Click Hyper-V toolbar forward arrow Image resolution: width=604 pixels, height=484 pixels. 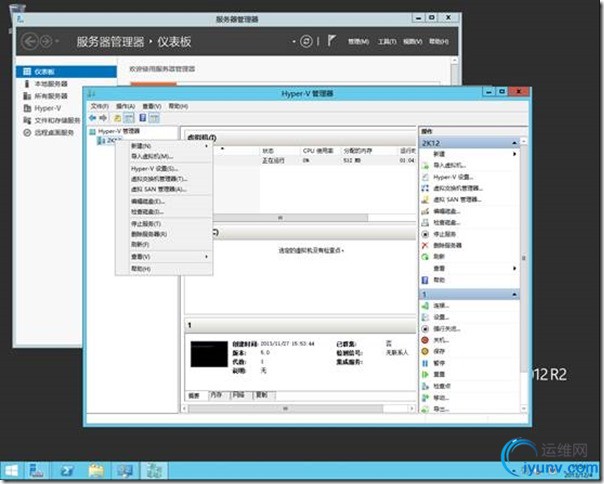tap(103, 118)
